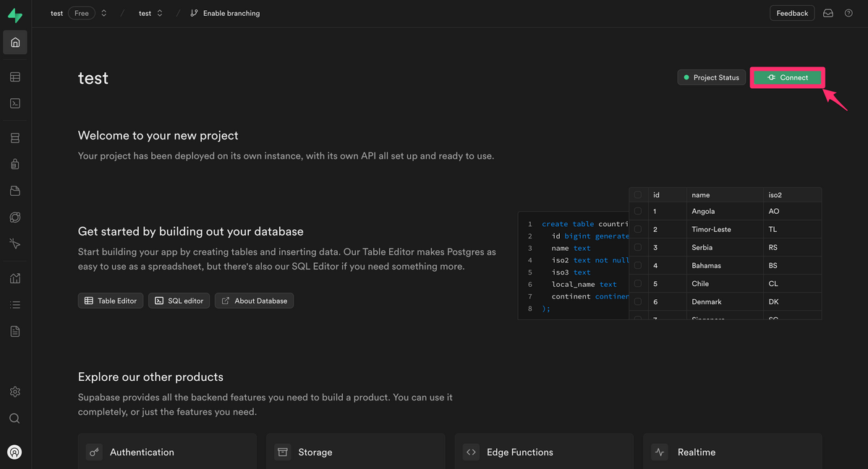Click Enable branching in top bar
Screen dimensions: 868x469
pyautogui.click(x=225, y=14)
